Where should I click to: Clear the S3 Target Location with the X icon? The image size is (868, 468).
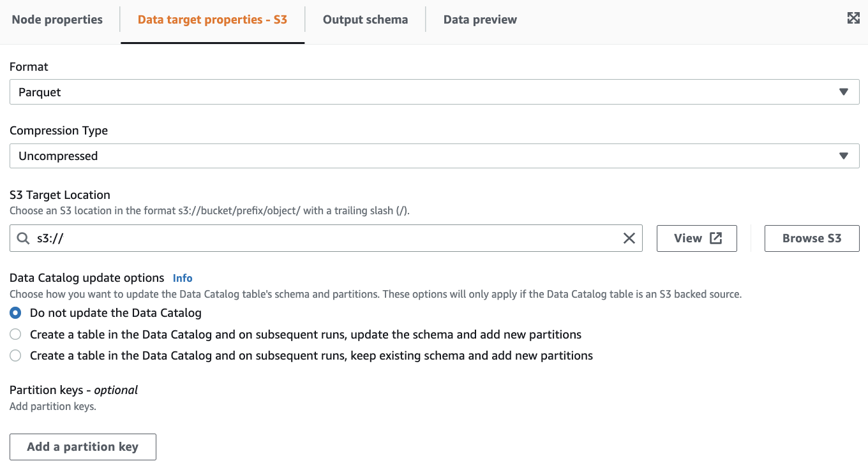point(629,238)
